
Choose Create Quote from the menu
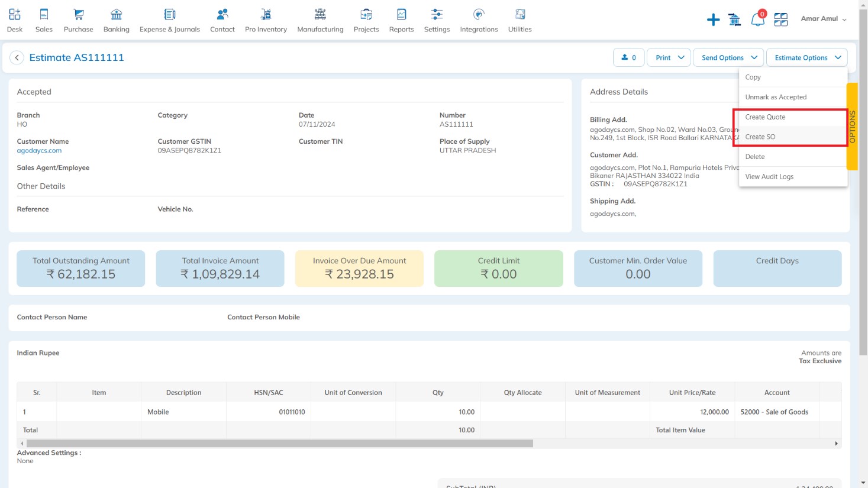coord(793,117)
